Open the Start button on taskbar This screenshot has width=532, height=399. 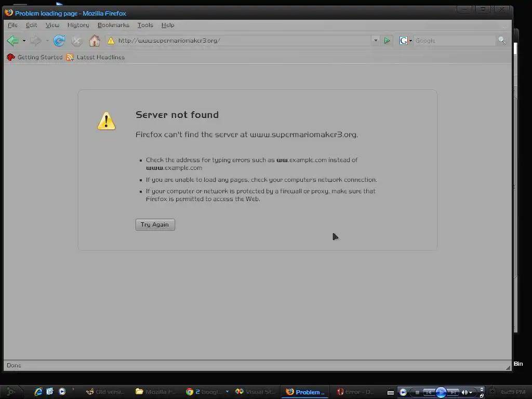(x=11, y=392)
